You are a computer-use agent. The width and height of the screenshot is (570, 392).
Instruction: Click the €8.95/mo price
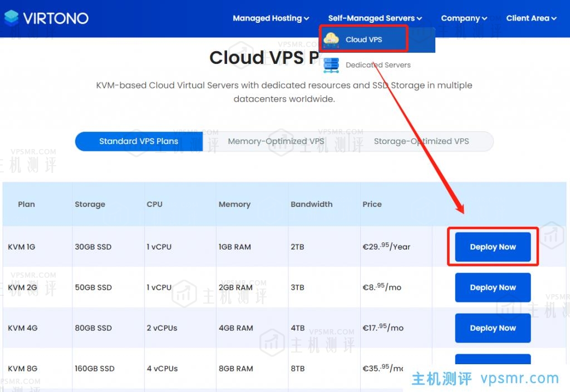point(382,287)
